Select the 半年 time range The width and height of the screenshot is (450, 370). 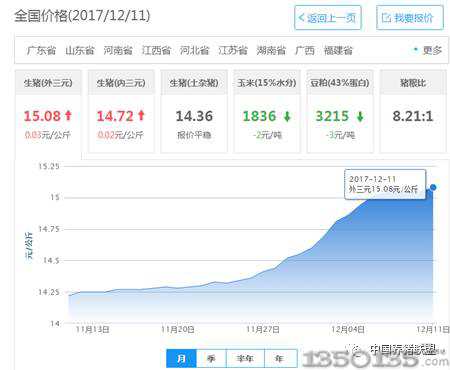(x=245, y=359)
